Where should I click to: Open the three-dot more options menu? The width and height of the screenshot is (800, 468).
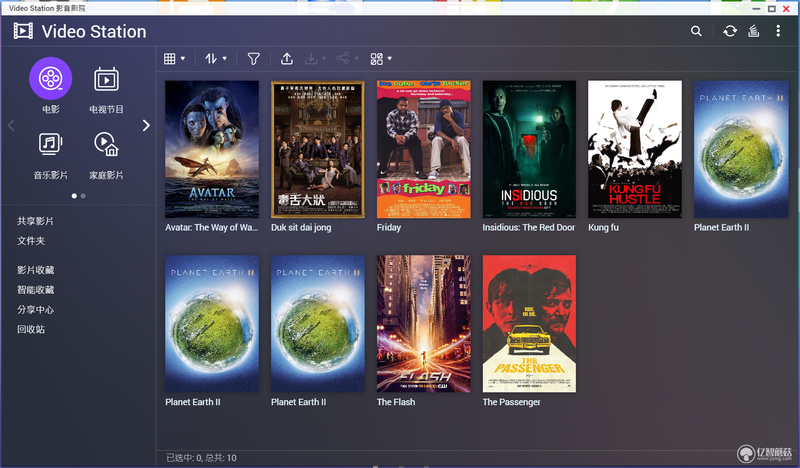tap(778, 31)
